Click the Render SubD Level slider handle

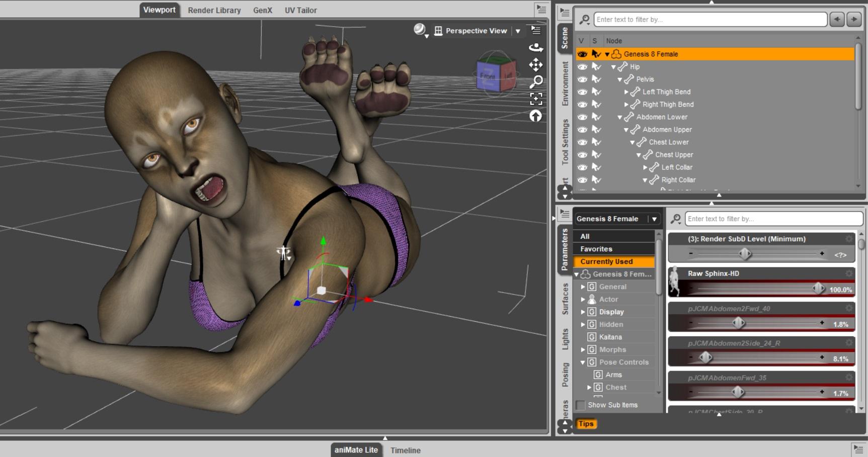tap(745, 254)
